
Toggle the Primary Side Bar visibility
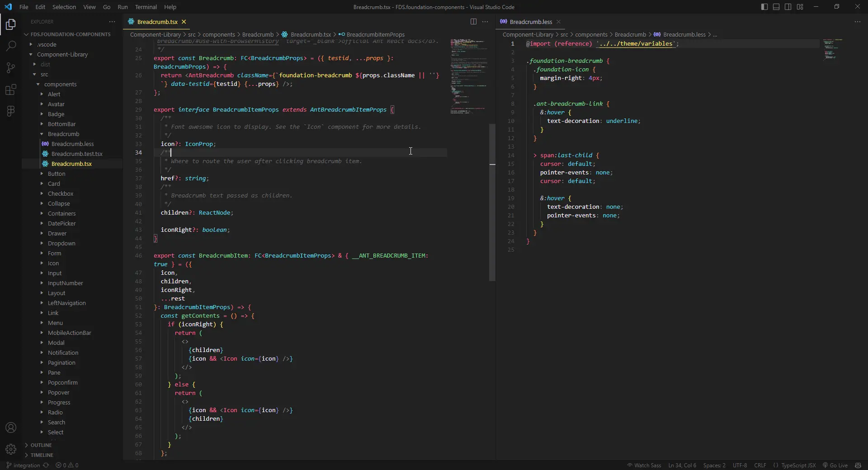[x=764, y=7]
